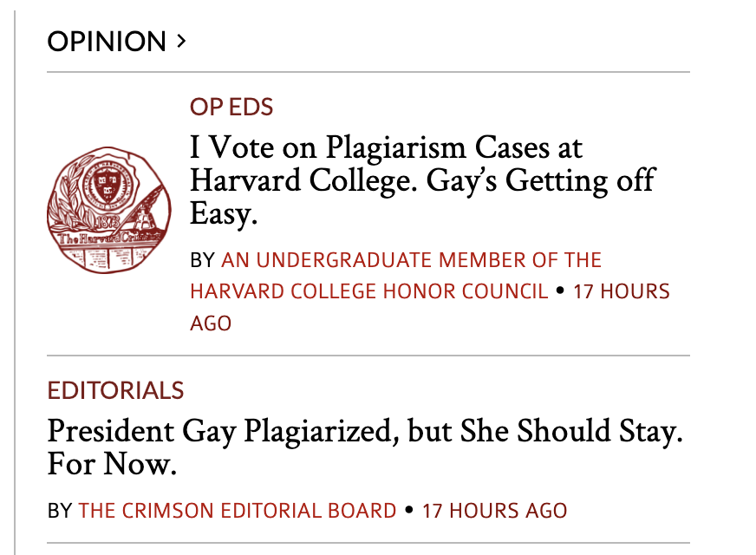Screen dimensions: 756x555
Task: Click the chevron arrow beside OPINION
Action: (x=180, y=40)
